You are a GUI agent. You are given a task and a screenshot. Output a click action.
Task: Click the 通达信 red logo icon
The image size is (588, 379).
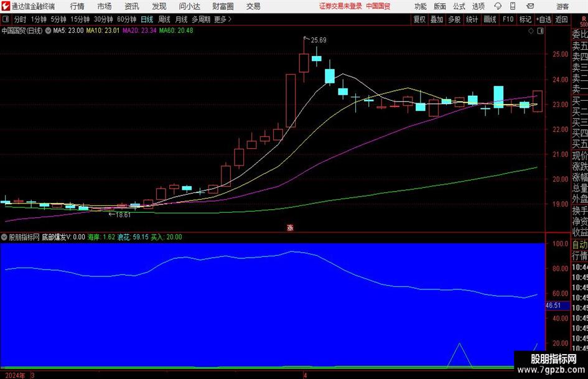click(5, 6)
